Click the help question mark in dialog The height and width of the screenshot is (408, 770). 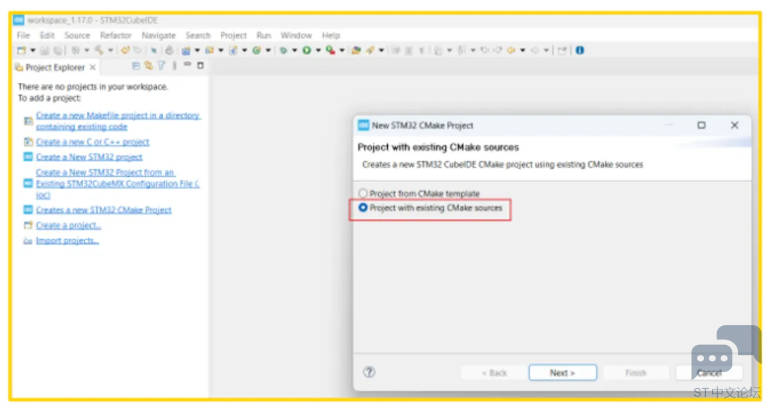pos(369,372)
